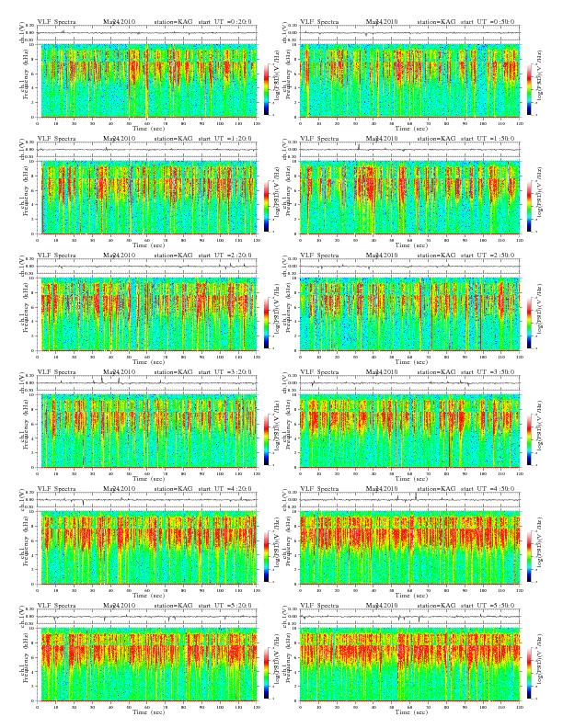Select the voltage trace for UT 1:50:0 panel
The image size is (563, 728).
pos(409,150)
